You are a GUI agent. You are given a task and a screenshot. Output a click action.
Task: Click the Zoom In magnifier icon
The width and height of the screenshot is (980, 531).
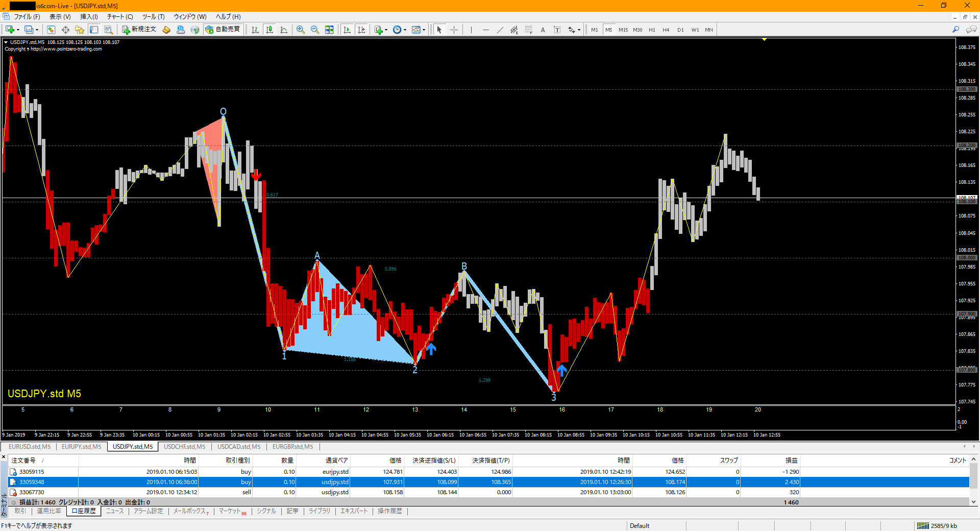click(x=301, y=30)
